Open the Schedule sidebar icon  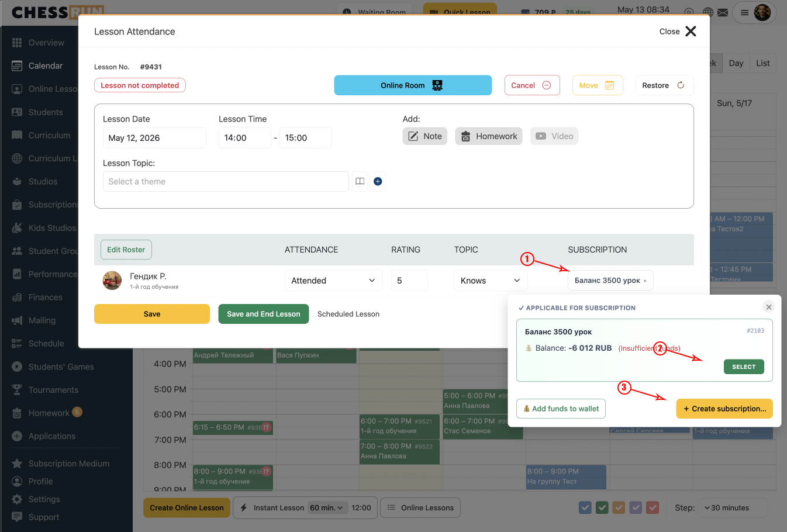[x=17, y=344]
